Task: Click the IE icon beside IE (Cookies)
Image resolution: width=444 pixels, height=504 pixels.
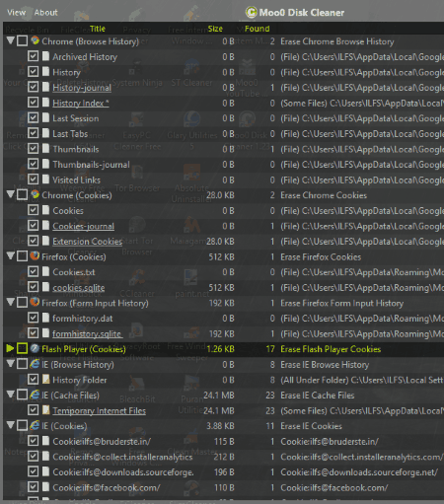Action: 35,425
